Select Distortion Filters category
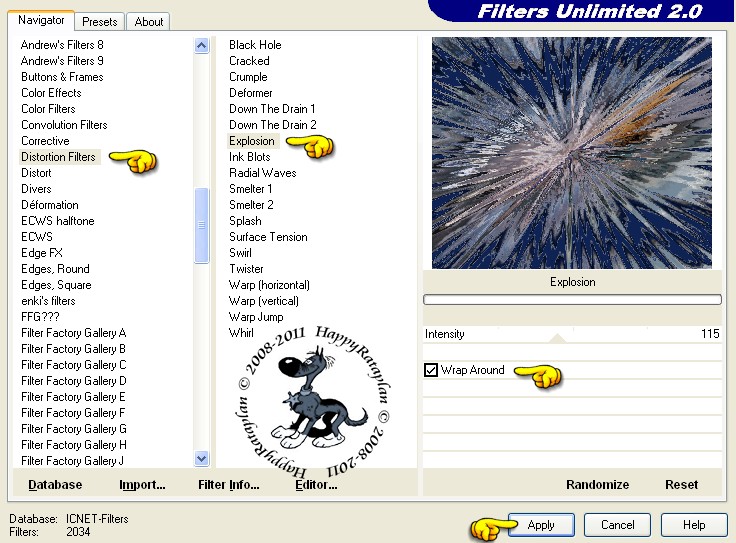The image size is (736, 543). [59, 157]
